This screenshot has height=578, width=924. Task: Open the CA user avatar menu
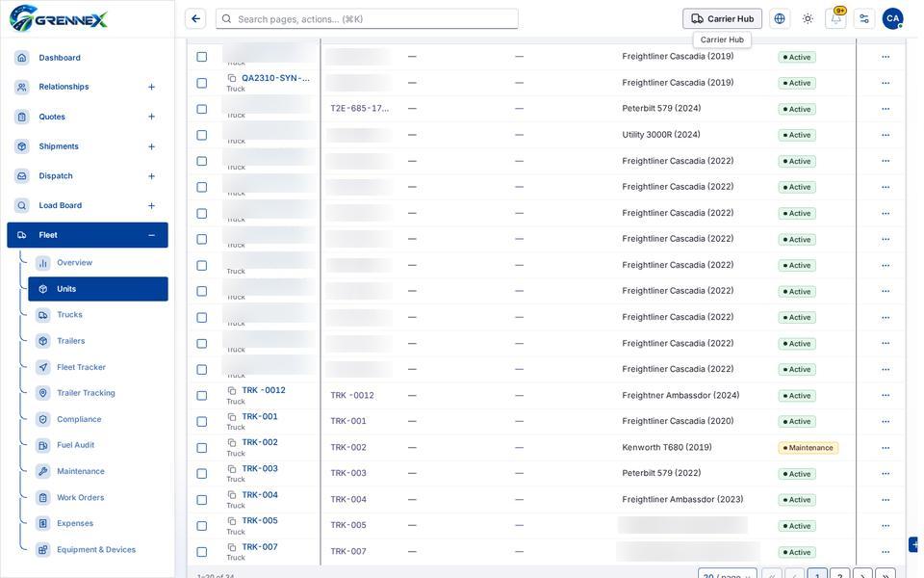tap(892, 19)
